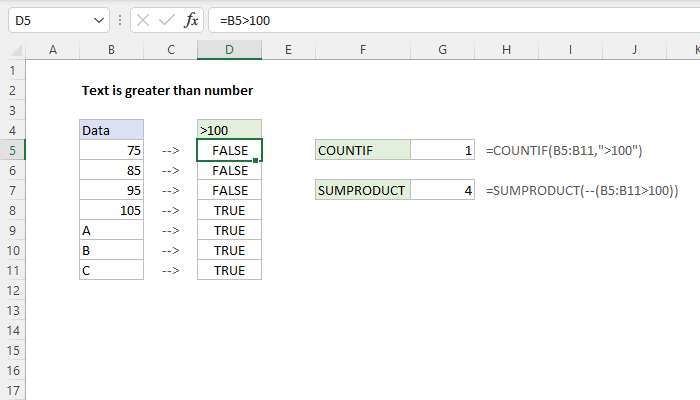The width and height of the screenshot is (700, 400).
Task: Click the Cancel X icon in formula bar
Action: pos(144,20)
